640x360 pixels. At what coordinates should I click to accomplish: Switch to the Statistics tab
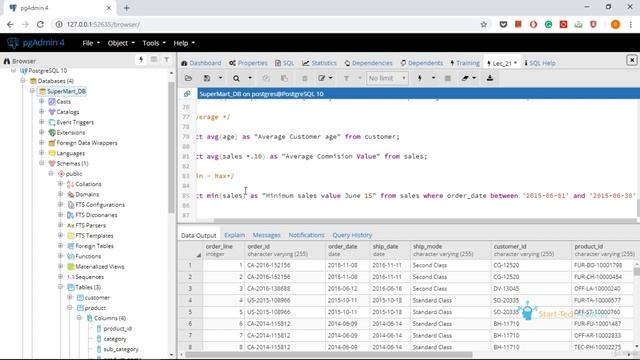[319, 63]
